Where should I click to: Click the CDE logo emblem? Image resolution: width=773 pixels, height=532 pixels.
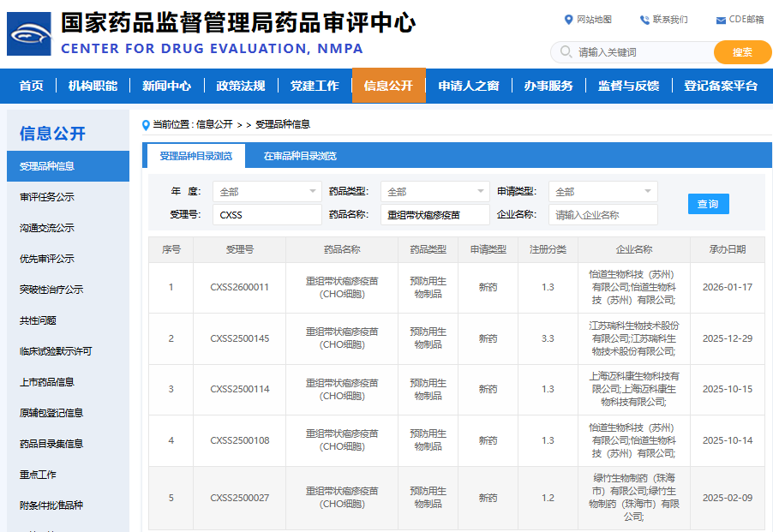(x=28, y=33)
